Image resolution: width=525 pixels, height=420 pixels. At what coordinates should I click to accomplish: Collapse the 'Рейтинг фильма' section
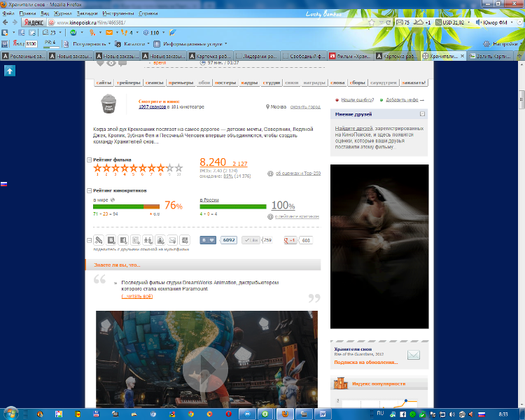(x=90, y=160)
